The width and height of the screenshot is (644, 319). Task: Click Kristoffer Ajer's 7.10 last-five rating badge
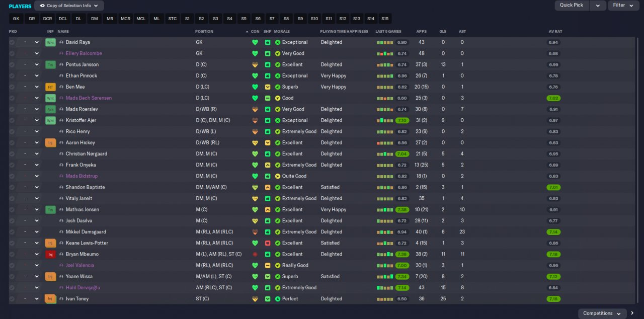click(x=402, y=120)
